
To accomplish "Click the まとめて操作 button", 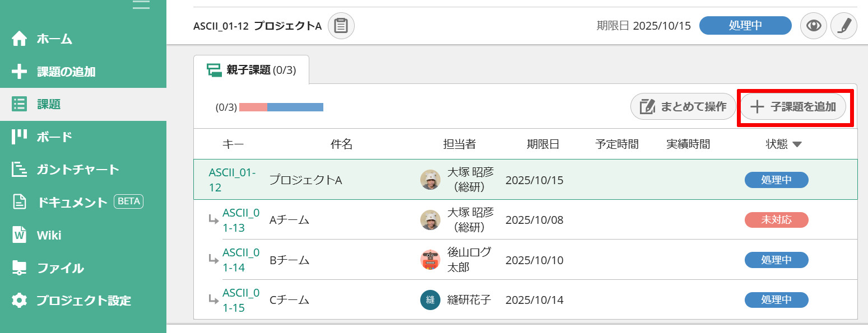I will click(x=683, y=107).
